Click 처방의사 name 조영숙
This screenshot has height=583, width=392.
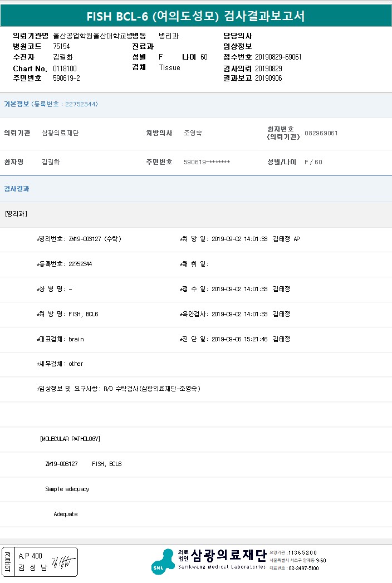coord(193,133)
